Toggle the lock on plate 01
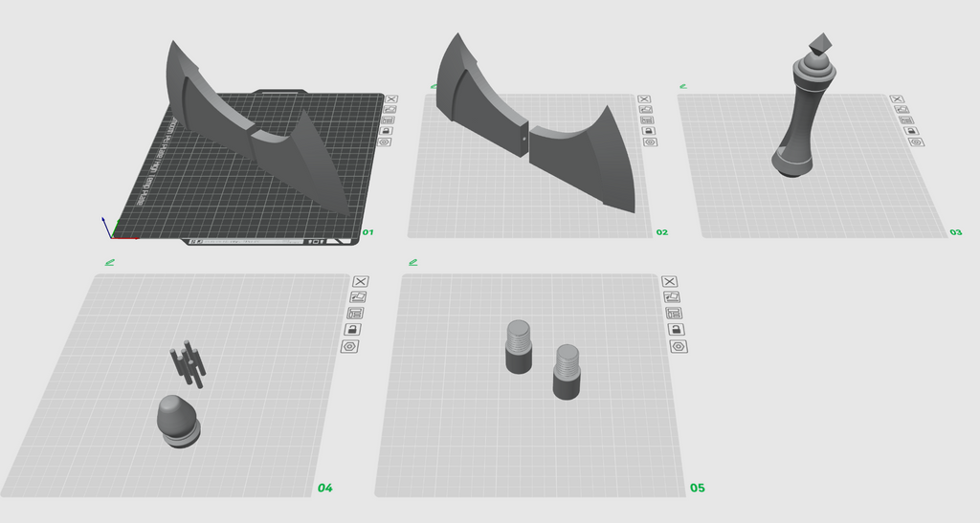 pos(386,131)
